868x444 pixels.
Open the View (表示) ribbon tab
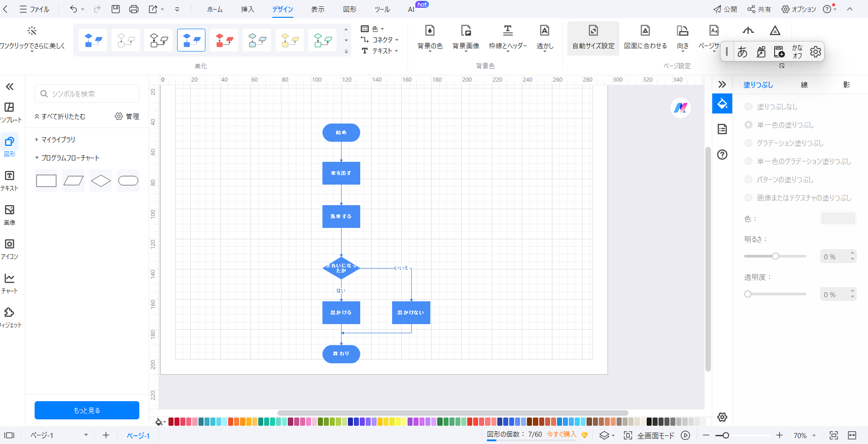click(318, 9)
